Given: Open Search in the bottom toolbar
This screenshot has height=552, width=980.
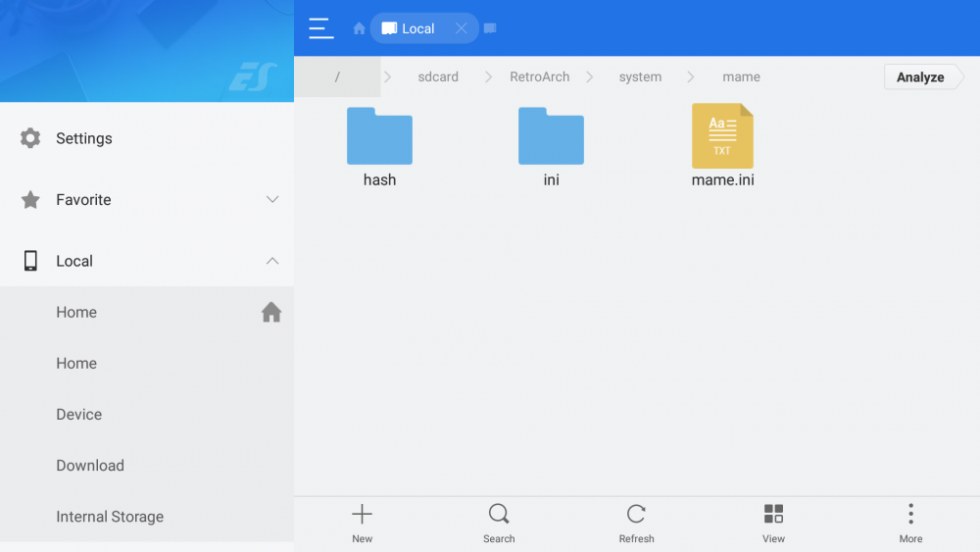Looking at the screenshot, I should click(499, 523).
